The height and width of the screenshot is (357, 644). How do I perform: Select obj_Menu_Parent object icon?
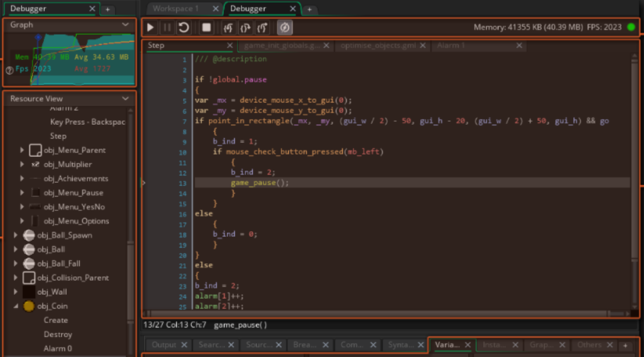(35, 150)
